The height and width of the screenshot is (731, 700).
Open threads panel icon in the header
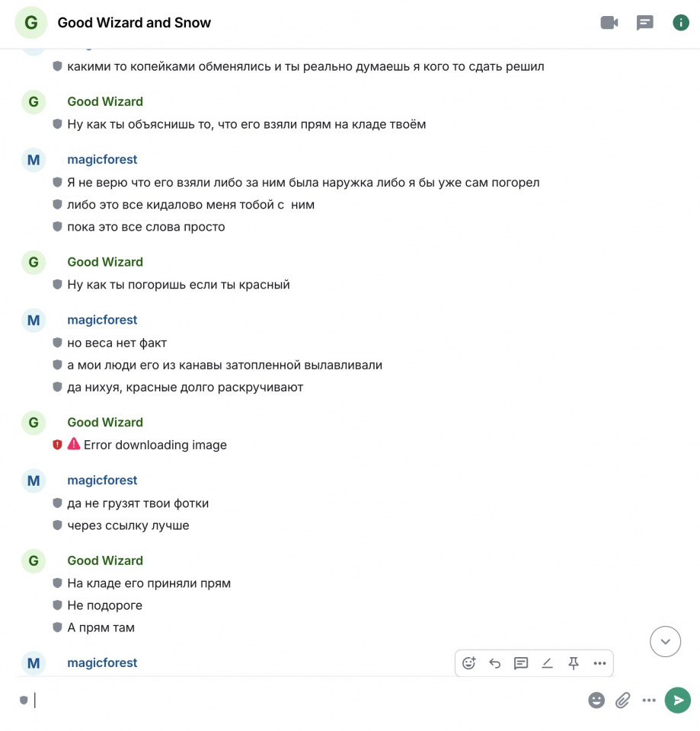click(x=645, y=22)
